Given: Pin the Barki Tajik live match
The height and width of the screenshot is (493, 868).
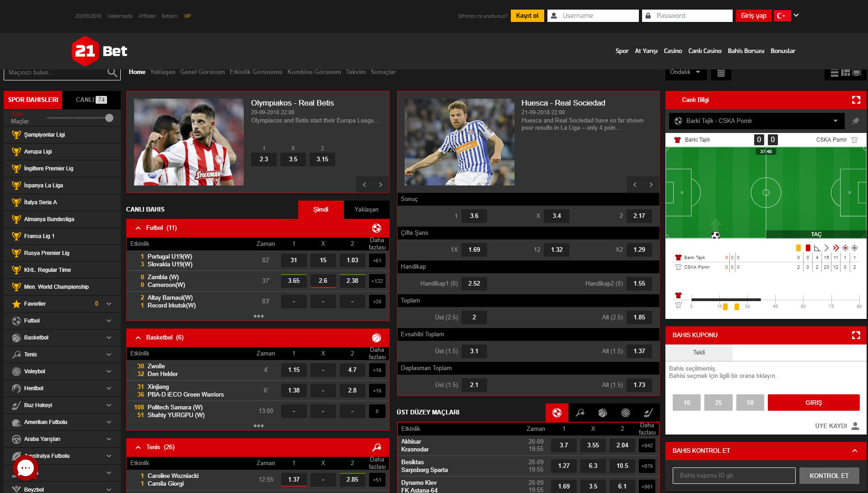Looking at the screenshot, I should click(x=855, y=121).
